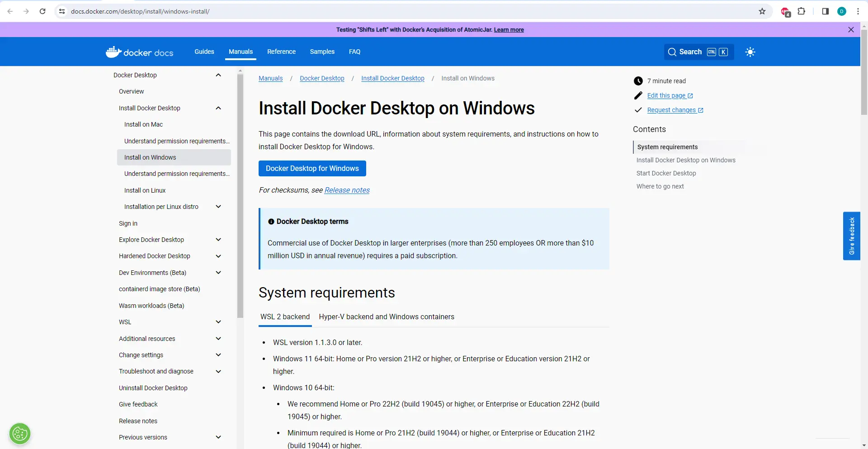Collapse the Docker Desktop sidebar section
The image size is (868, 449).
pos(218,75)
